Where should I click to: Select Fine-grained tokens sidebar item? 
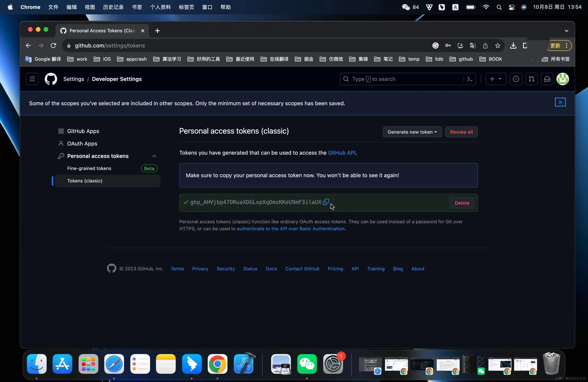[x=89, y=168]
